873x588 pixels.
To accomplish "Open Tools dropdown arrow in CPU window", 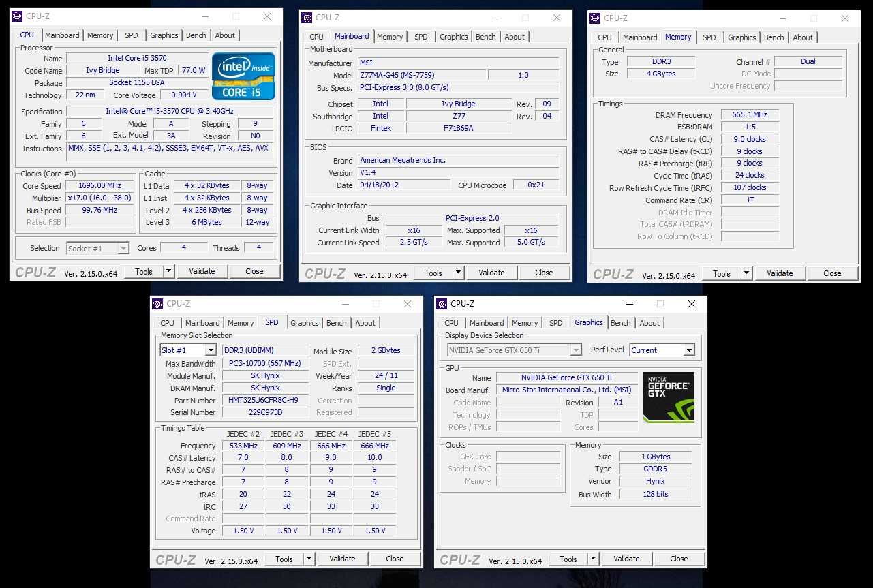I will 169,271.
